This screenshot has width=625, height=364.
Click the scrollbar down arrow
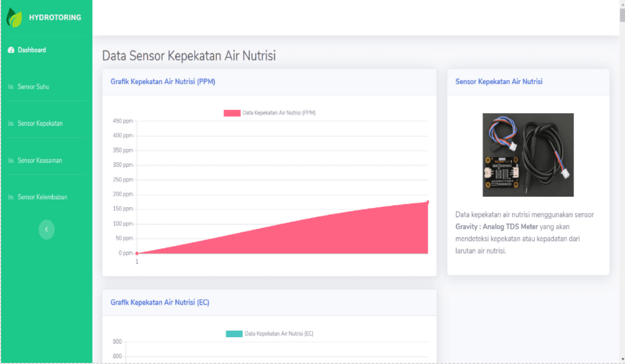click(x=622, y=360)
